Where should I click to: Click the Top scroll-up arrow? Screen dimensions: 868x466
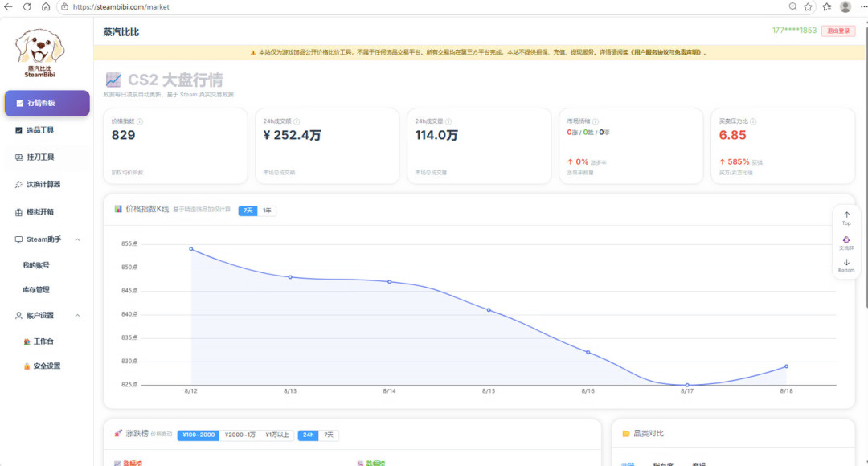846,218
